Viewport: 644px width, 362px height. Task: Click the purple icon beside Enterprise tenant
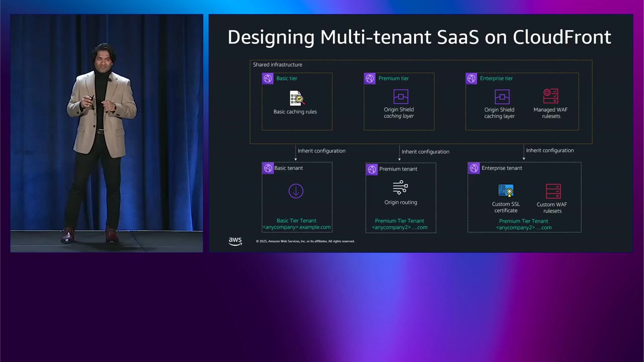pos(474,168)
